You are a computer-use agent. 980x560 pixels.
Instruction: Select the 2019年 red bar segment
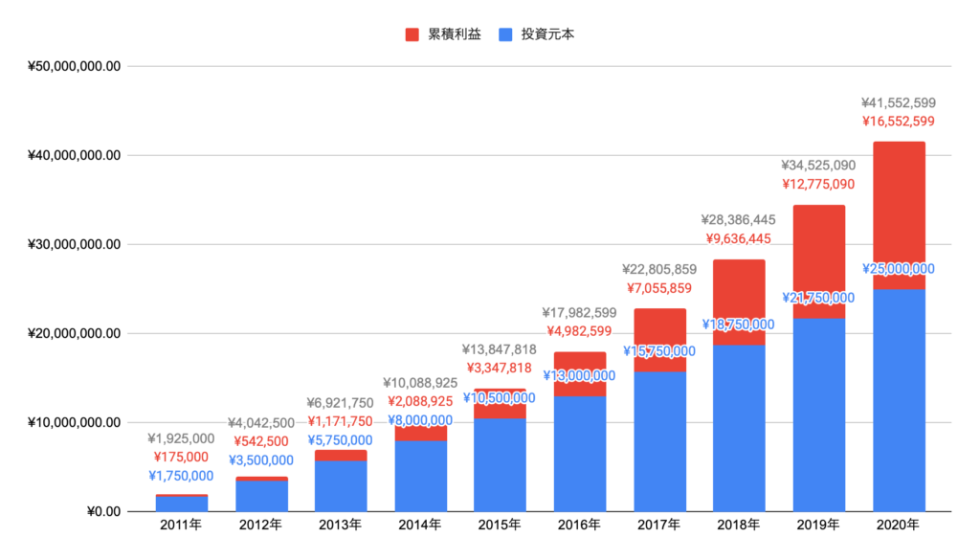(819, 262)
